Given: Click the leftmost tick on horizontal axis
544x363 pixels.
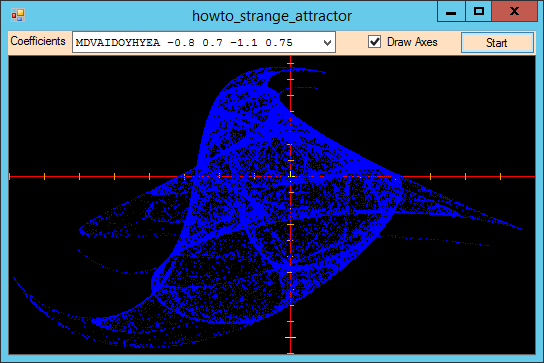Looking at the screenshot, I should pyautogui.click(x=10, y=177).
